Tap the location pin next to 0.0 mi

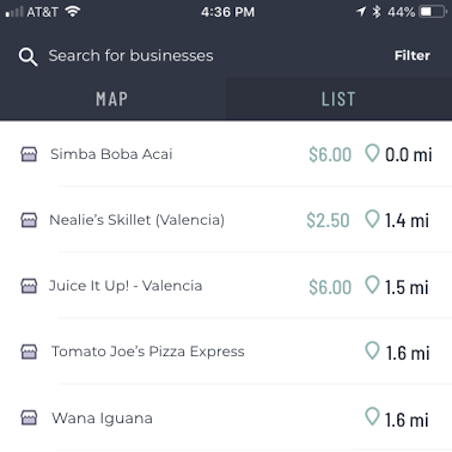[372, 153]
